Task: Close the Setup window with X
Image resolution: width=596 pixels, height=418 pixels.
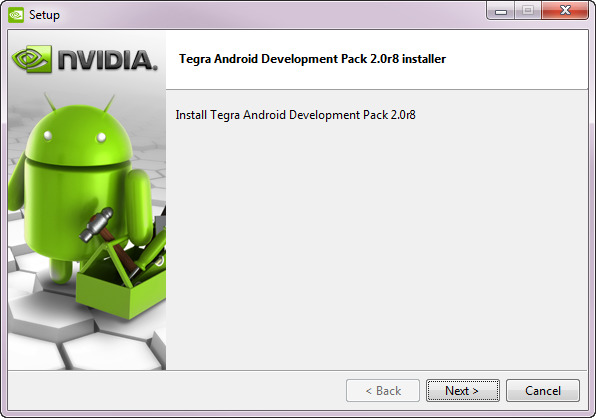Action: click(565, 11)
